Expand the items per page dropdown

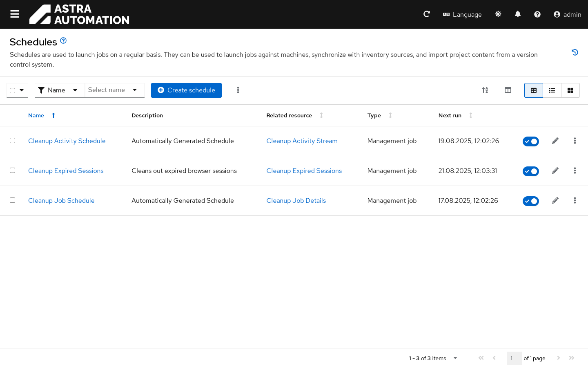455,358
